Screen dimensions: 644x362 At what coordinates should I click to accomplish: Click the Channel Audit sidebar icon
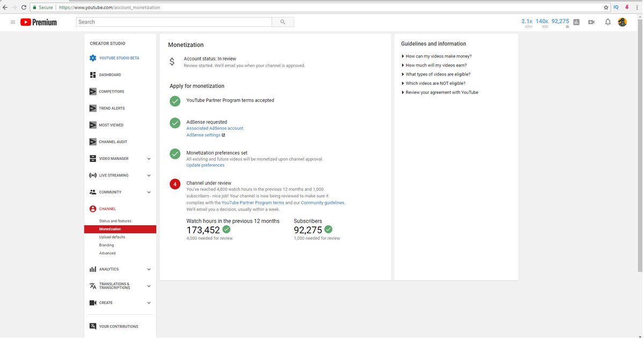pos(93,142)
